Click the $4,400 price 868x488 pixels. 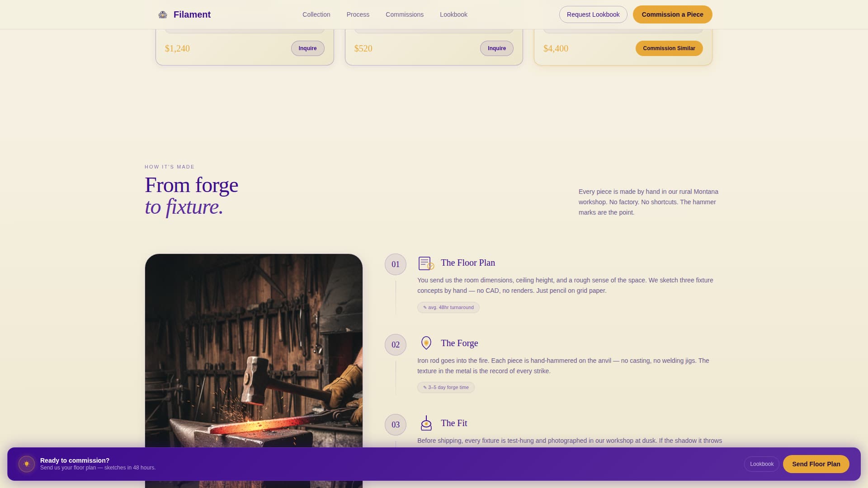556,48
